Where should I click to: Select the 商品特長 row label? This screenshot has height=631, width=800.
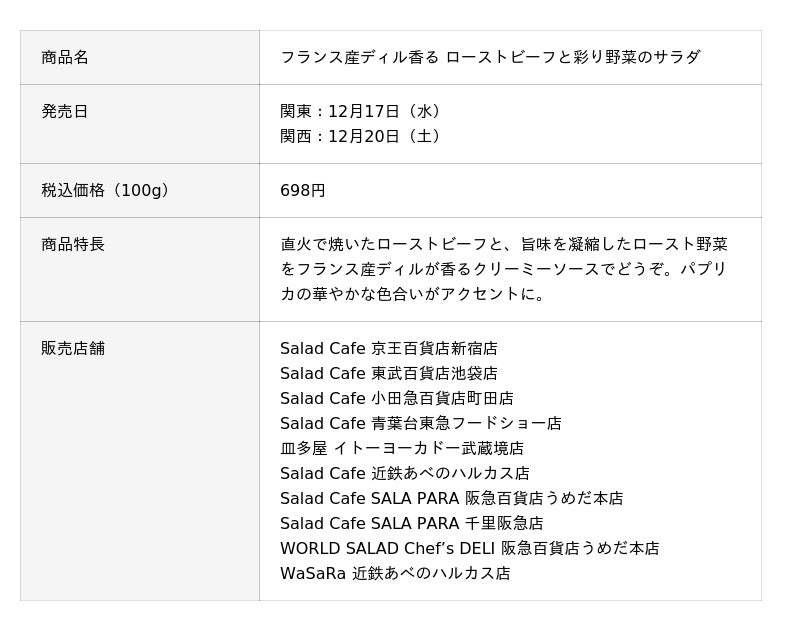(x=73, y=244)
